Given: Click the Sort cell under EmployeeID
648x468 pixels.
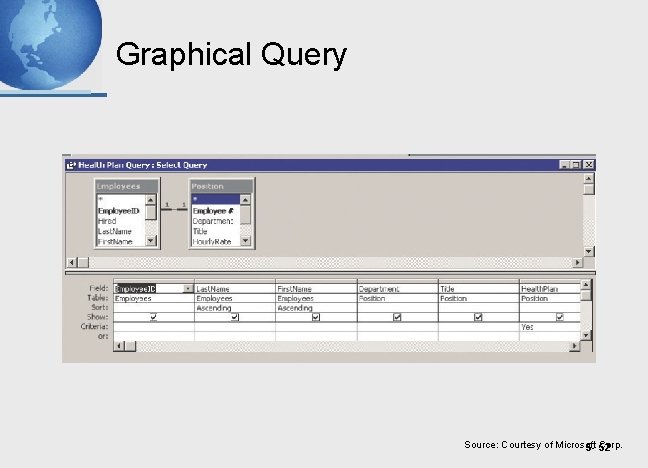Looking at the screenshot, I should pyautogui.click(x=154, y=308).
